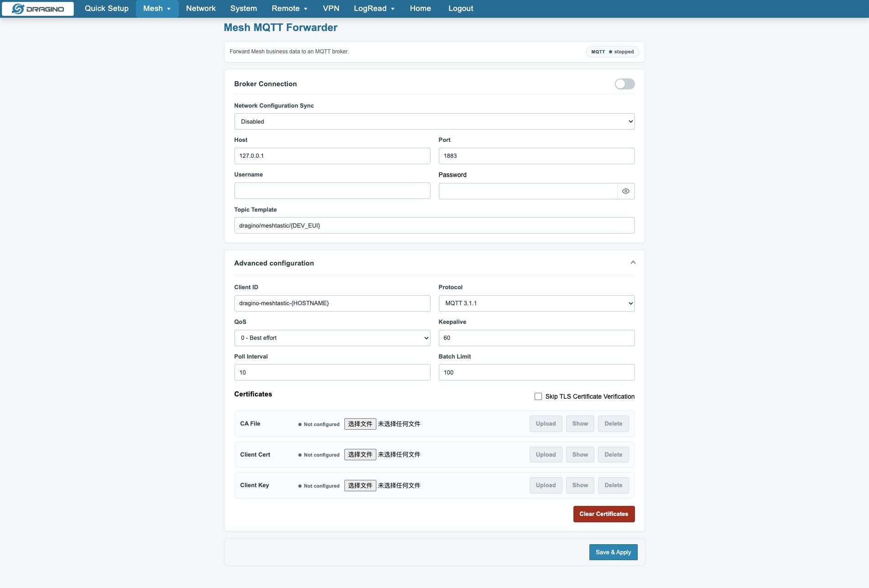This screenshot has width=869, height=588.
Task: Open the System page
Action: 244,9
